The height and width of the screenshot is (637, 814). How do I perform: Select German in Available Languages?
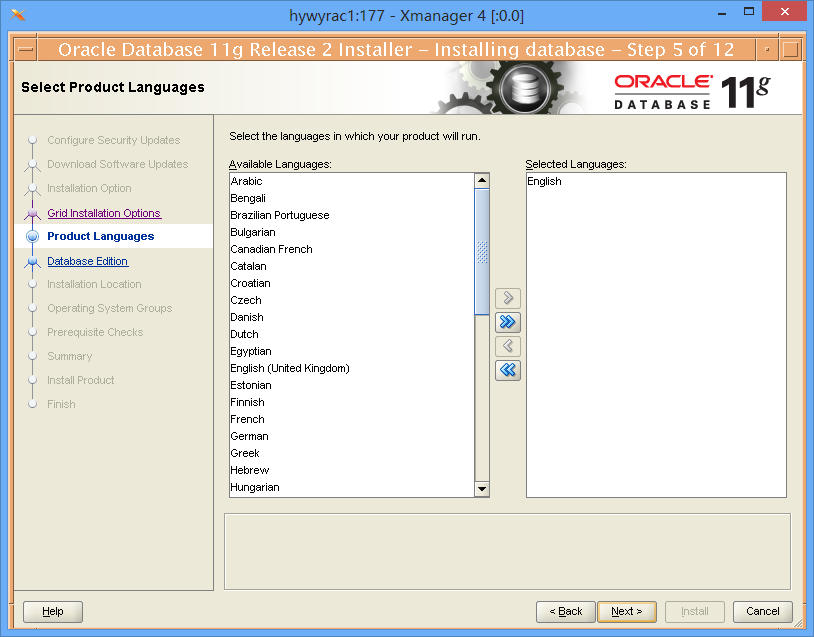[352, 436]
